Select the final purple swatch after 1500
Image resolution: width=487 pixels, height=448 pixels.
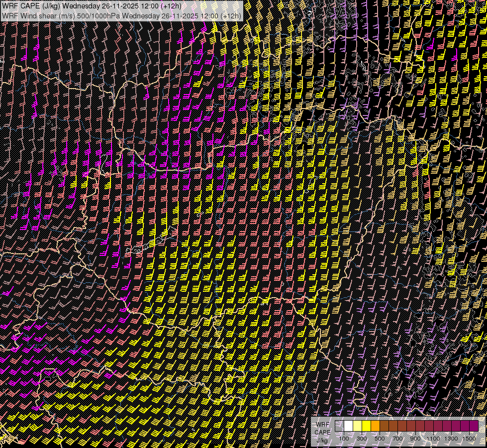474,426
